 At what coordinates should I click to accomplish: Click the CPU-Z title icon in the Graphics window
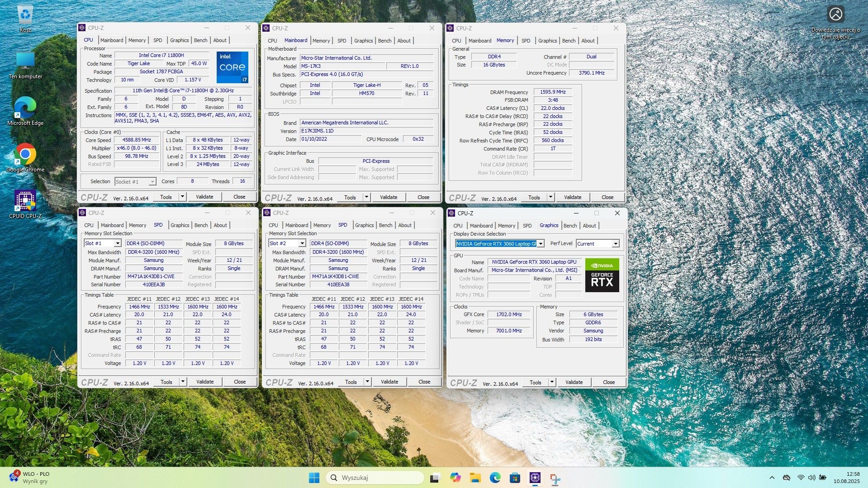[451, 213]
